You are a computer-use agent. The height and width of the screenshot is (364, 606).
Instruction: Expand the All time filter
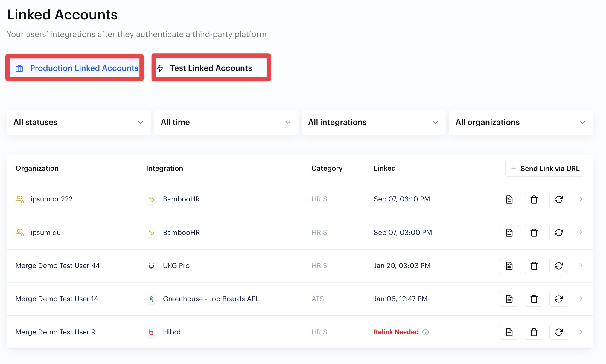pos(226,122)
